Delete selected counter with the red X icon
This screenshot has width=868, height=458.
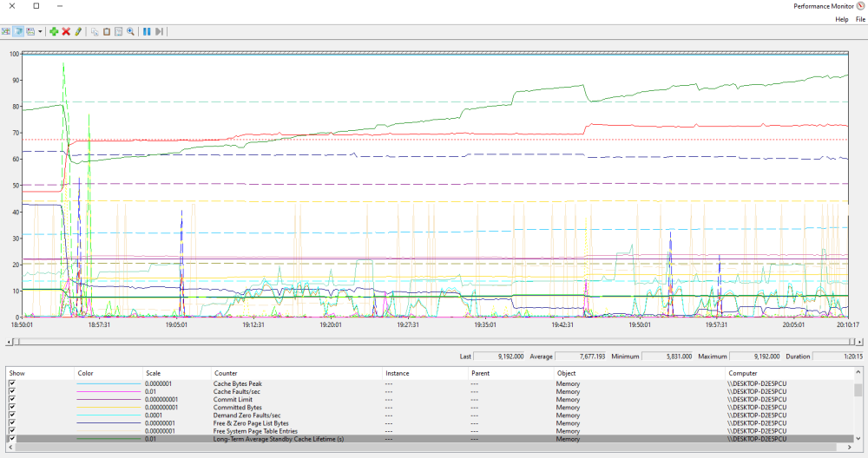(x=66, y=31)
